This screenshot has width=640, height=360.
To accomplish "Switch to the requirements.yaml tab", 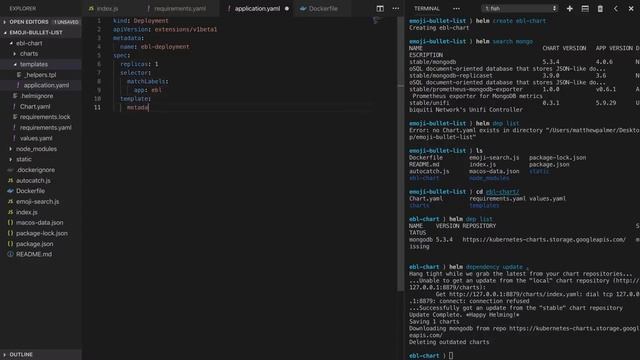I will click(180, 9).
